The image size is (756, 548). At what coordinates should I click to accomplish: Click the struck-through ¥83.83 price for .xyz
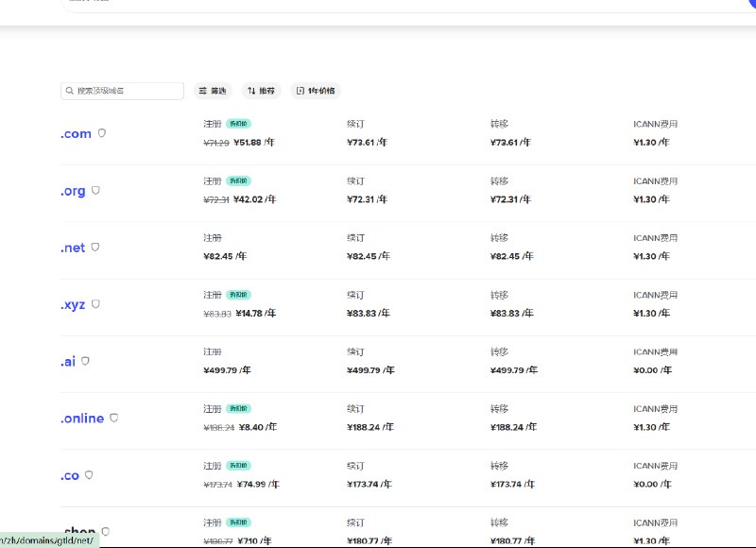(x=217, y=314)
